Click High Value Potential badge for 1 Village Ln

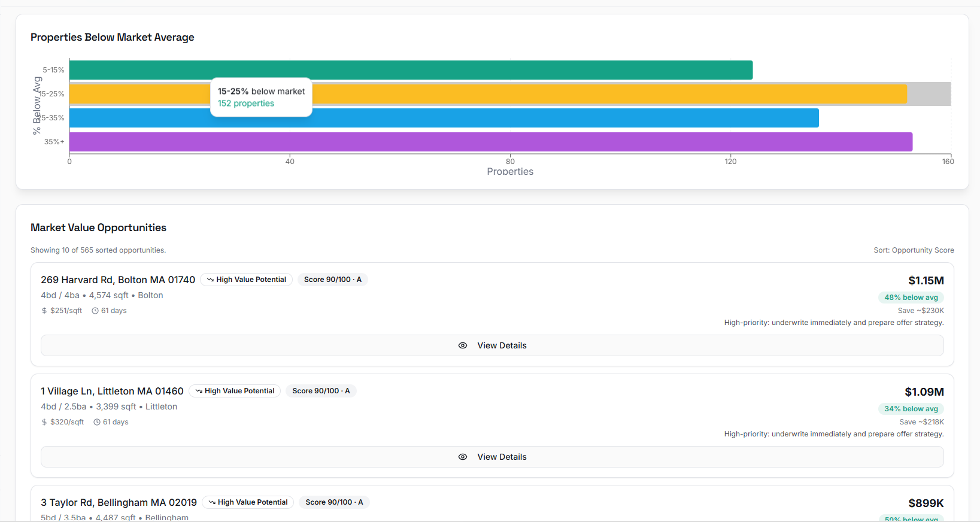[x=235, y=391]
